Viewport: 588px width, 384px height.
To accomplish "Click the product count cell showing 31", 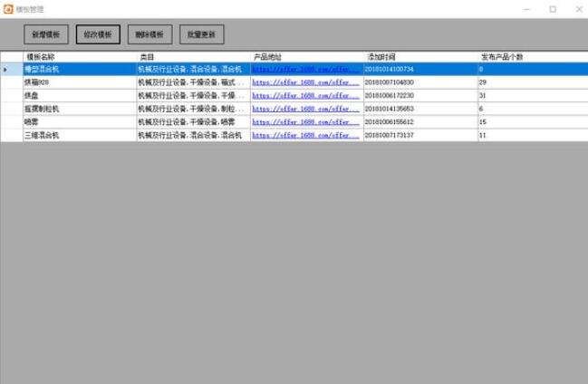I will point(530,95).
